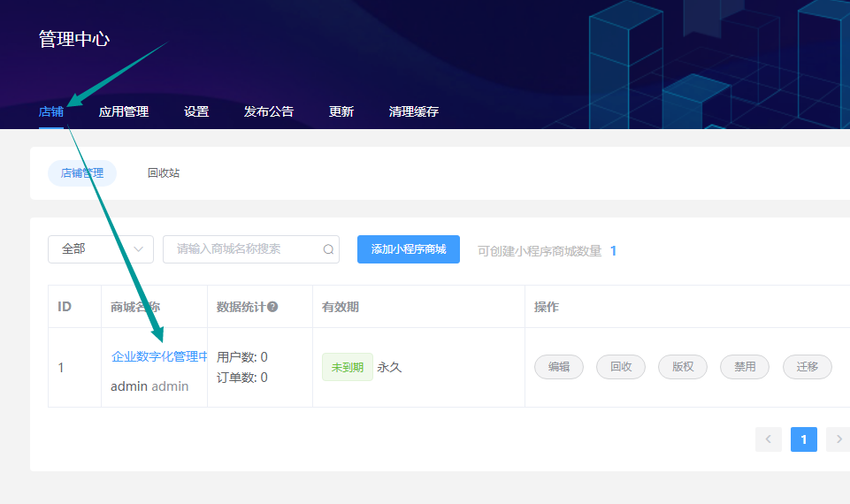Viewport: 850px width, 504px height.
Task: Go to previous page arrow
Action: pos(768,439)
